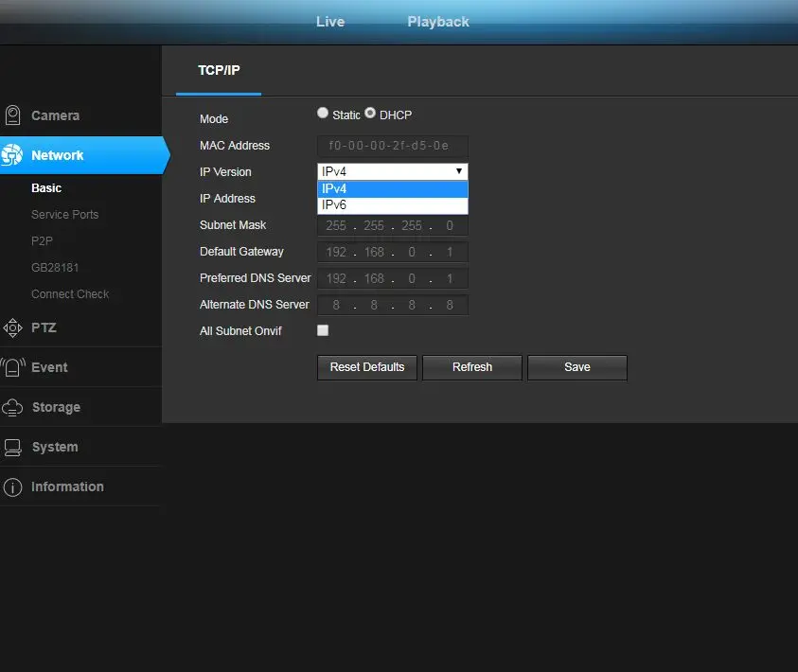Click the System monitor icon
Viewport: 798px width, 672px height.
(x=12, y=447)
